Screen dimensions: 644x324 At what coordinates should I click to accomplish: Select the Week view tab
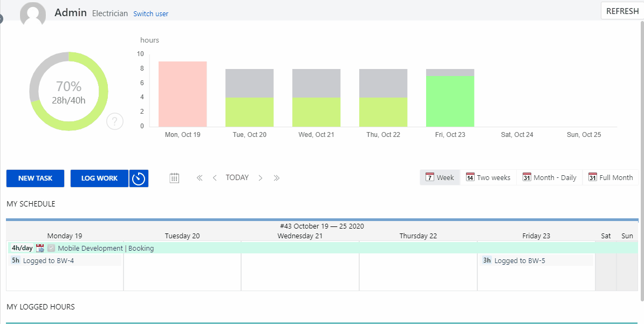pyautogui.click(x=440, y=177)
